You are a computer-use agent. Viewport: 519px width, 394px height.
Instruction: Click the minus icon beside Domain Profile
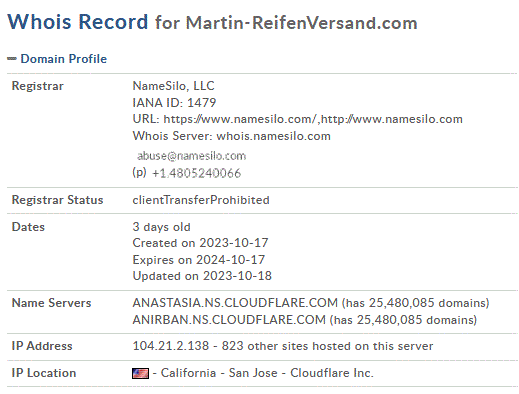[12, 59]
